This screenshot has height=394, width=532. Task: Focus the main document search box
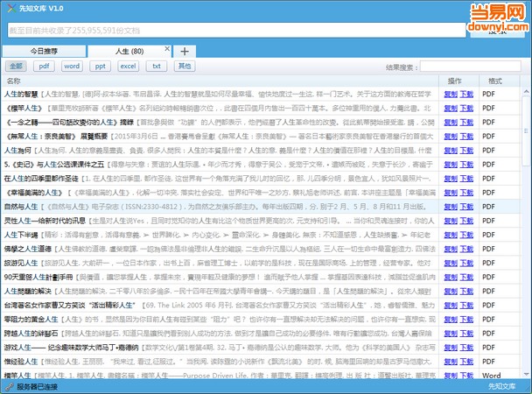(236, 31)
